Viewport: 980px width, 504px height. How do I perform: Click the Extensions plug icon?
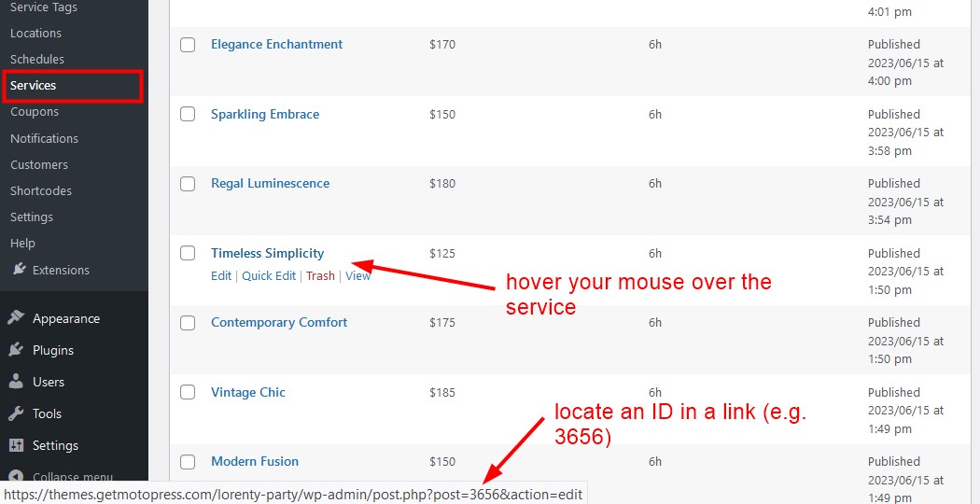tap(20, 270)
